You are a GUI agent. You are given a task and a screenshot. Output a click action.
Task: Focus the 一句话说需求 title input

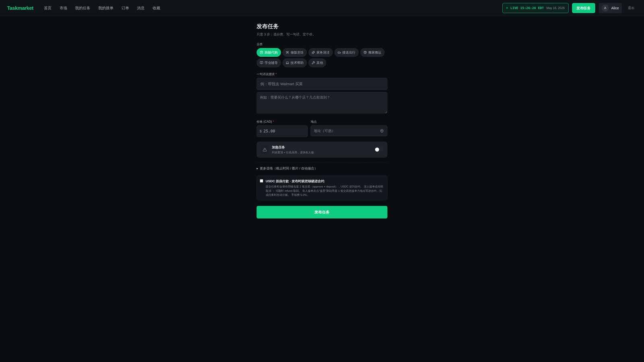[x=322, y=84]
